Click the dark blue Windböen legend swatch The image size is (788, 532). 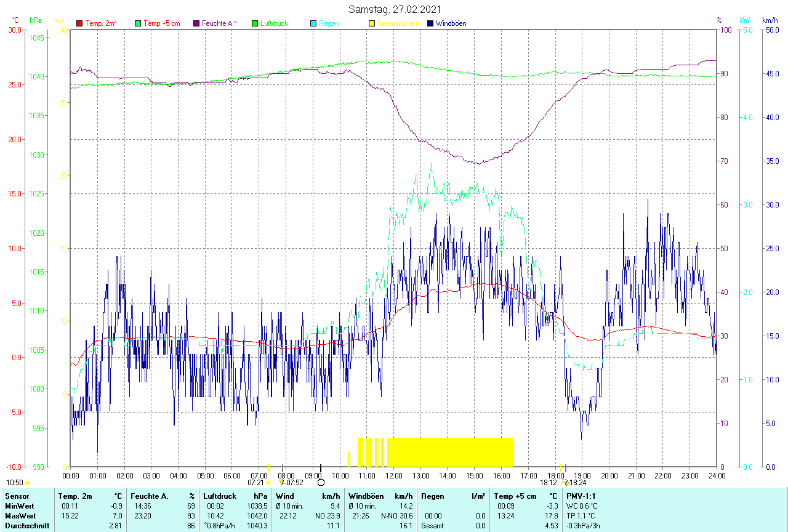430,23
